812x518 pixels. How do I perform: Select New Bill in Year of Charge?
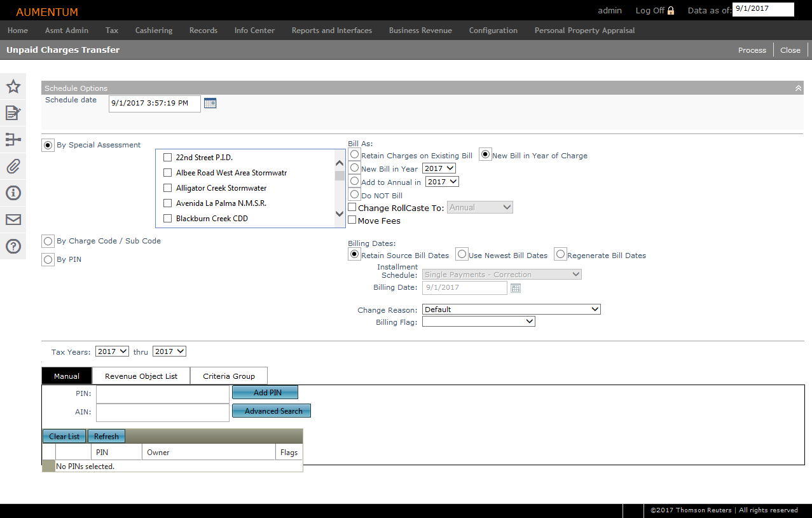486,154
